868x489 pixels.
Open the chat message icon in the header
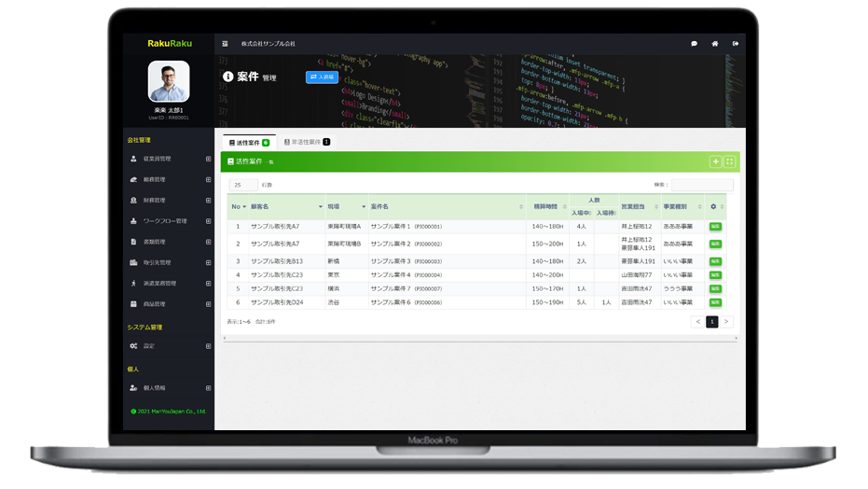[x=694, y=44]
